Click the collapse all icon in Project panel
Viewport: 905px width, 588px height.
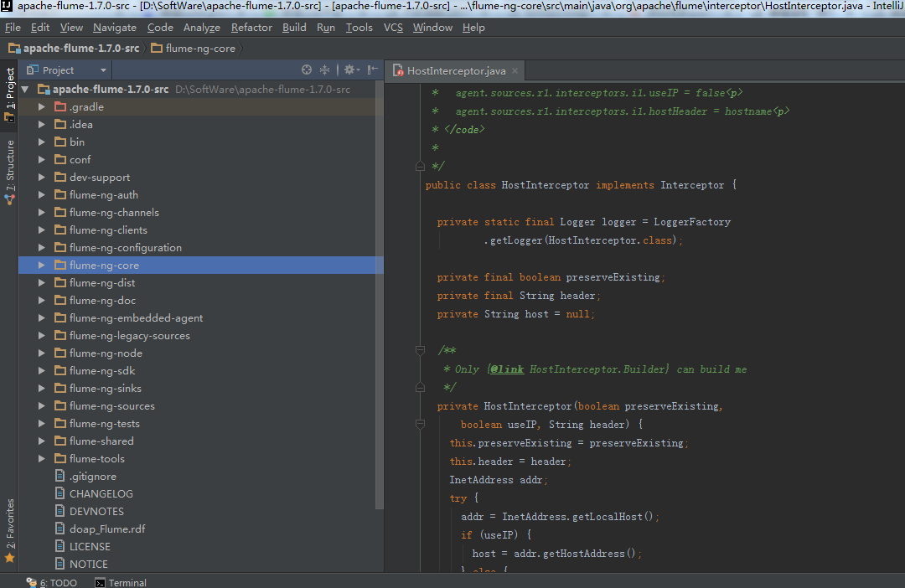click(325, 70)
